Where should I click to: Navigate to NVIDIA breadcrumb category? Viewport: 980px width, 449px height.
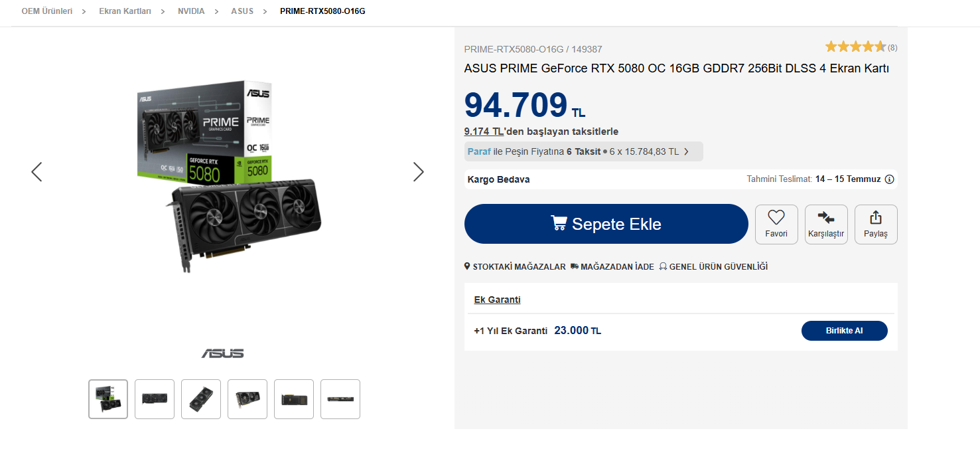tap(191, 11)
